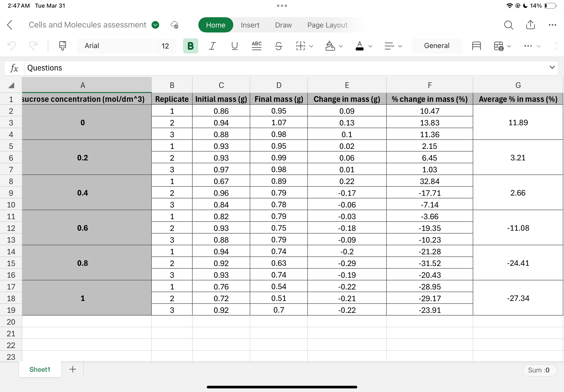Open the cell borders dropdown arrow

pyautogui.click(x=311, y=46)
